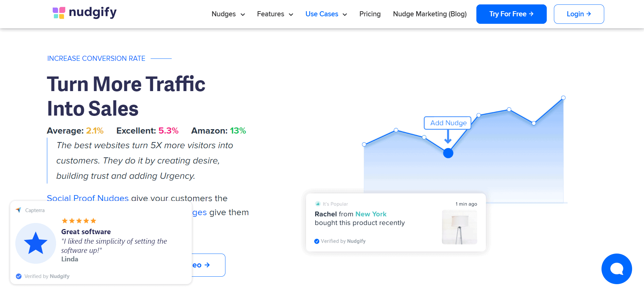Image resolution: width=644 pixels, height=294 pixels.
Task: Click the verified checkmark in Capterra popup
Action: click(19, 276)
